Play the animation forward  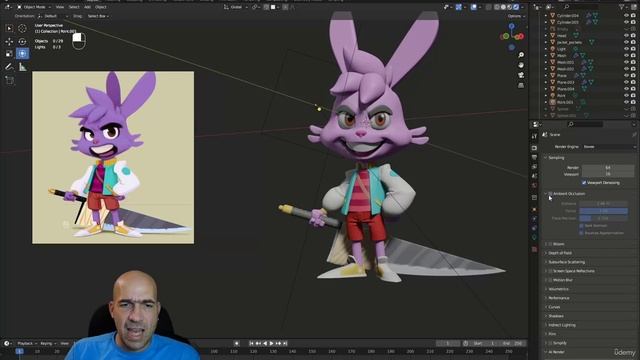tap(272, 343)
